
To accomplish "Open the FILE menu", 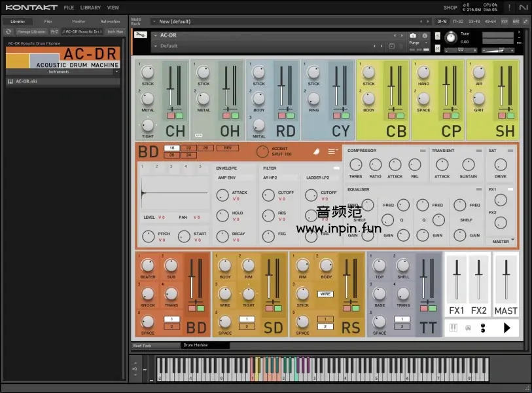I will (x=69, y=8).
